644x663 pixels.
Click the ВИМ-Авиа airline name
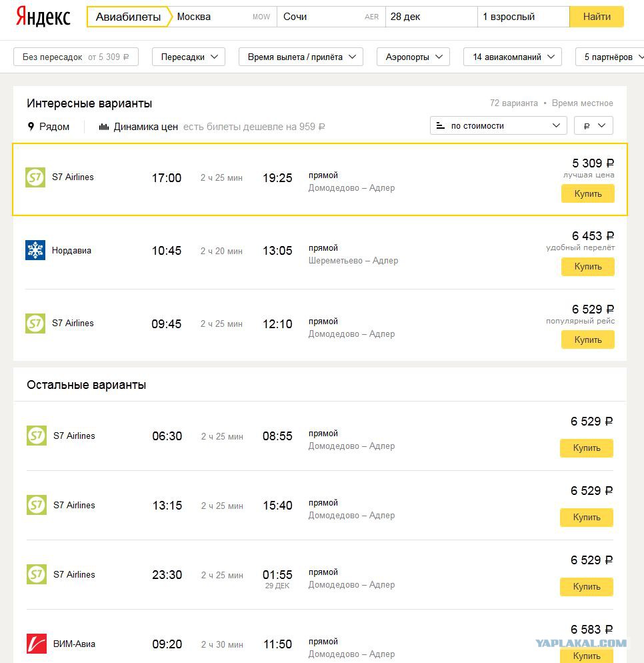75,644
